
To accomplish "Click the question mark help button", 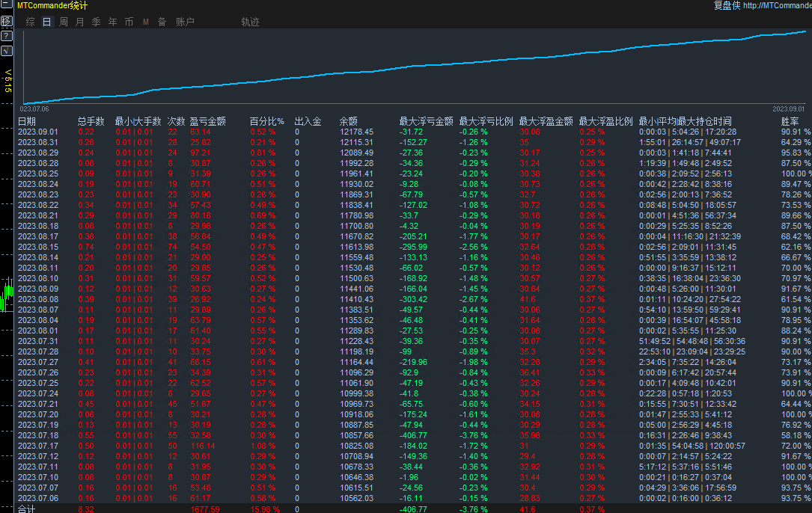I will [x=6, y=36].
